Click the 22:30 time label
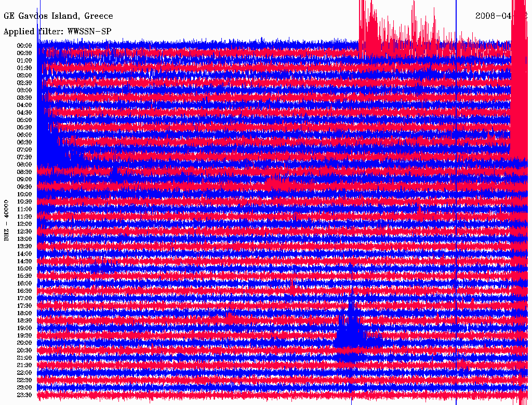Image resolution: width=532 pixels, height=405 pixels. click(24, 380)
